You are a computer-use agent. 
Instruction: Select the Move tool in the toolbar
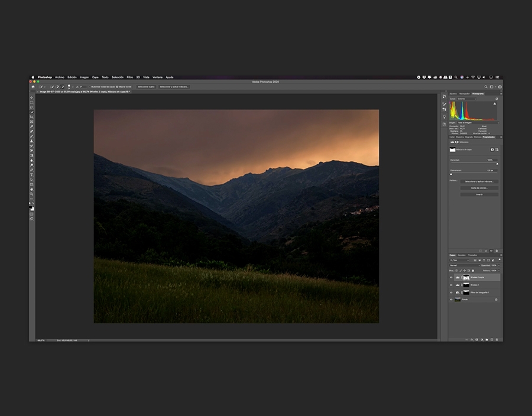[31, 97]
